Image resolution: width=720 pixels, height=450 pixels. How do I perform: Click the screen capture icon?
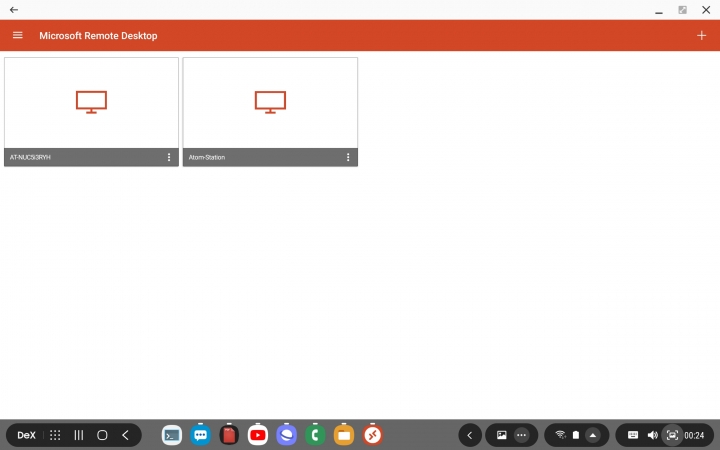[672, 435]
